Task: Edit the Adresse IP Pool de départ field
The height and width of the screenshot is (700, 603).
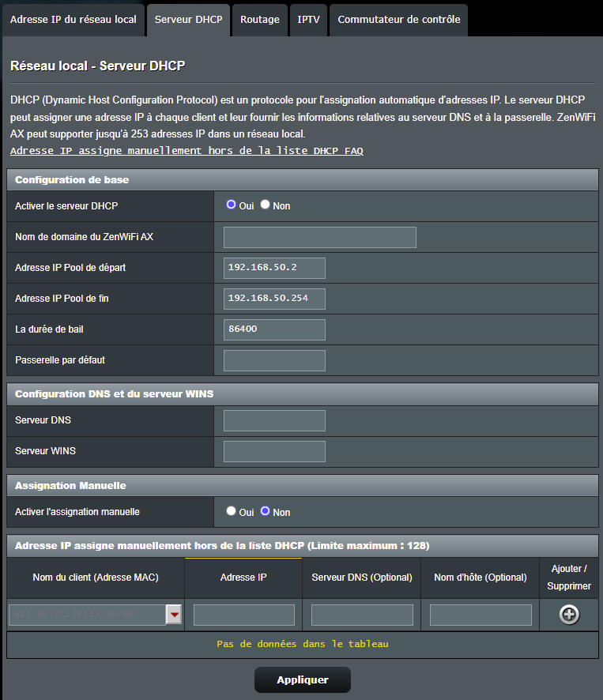Action: [x=274, y=268]
